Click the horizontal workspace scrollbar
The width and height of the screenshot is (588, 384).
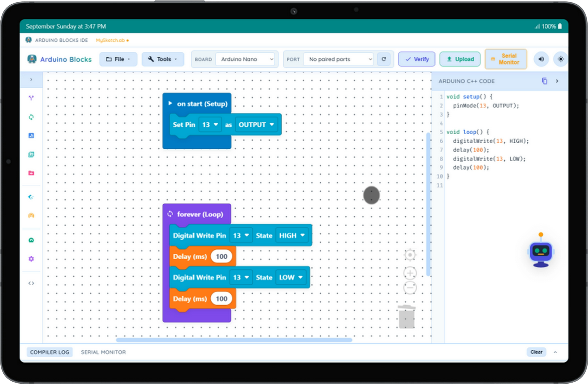[234, 340]
